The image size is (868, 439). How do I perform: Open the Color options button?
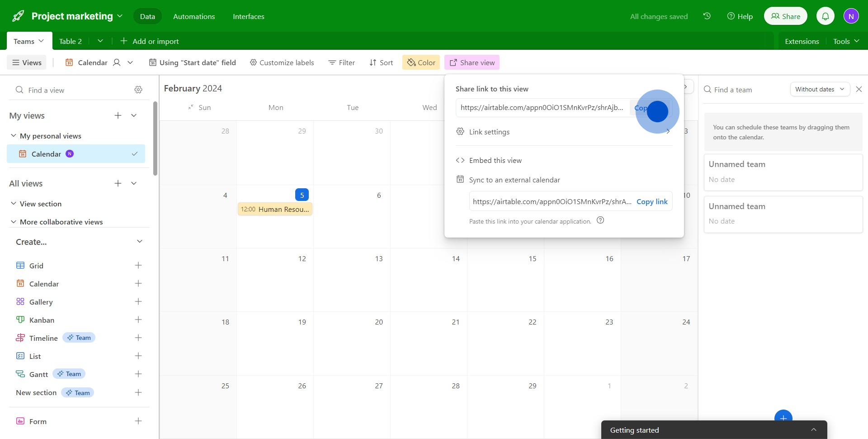click(421, 62)
